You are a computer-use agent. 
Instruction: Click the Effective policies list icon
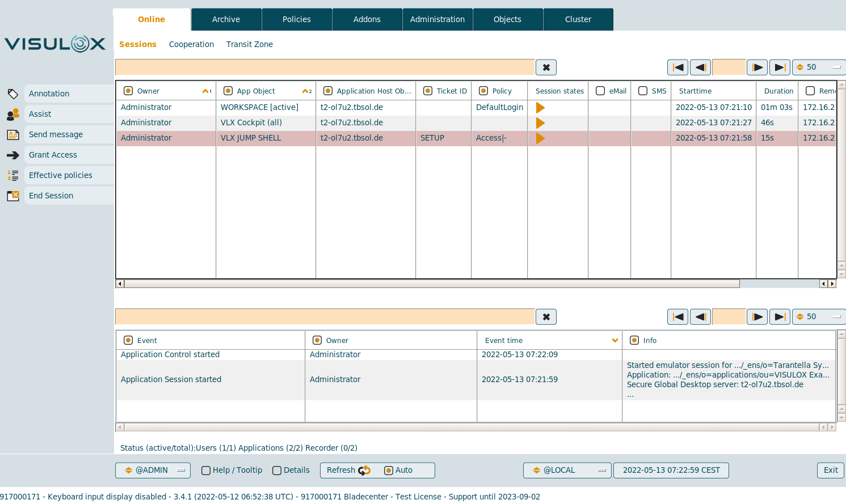(12, 176)
